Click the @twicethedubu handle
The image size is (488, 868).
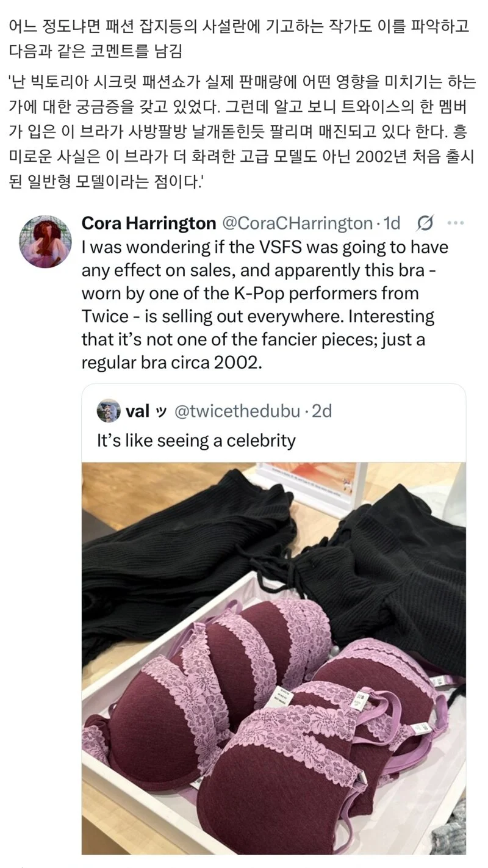[x=238, y=411]
